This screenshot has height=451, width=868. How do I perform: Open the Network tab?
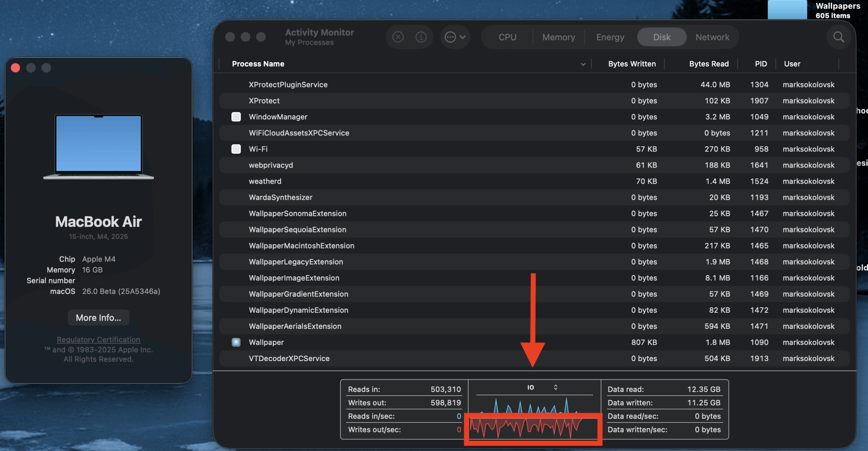click(712, 37)
